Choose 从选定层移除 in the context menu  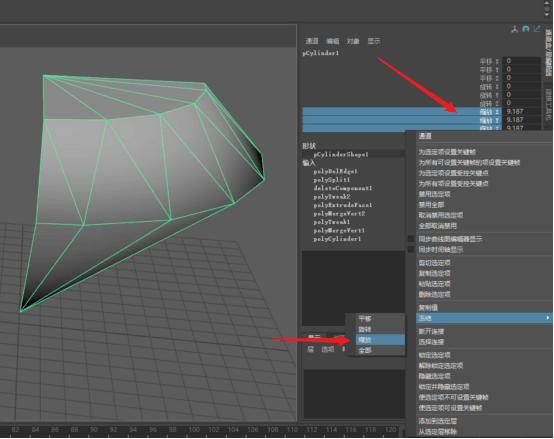pyautogui.click(x=437, y=432)
